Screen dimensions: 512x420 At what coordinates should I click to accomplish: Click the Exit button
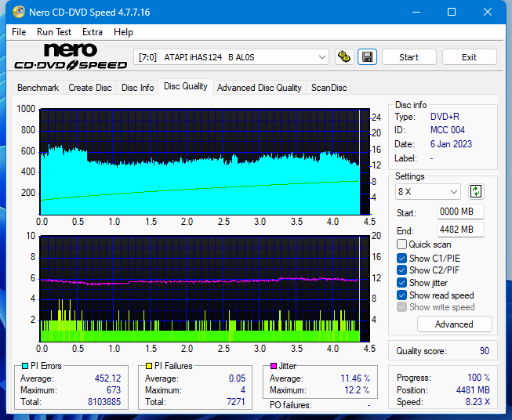469,57
